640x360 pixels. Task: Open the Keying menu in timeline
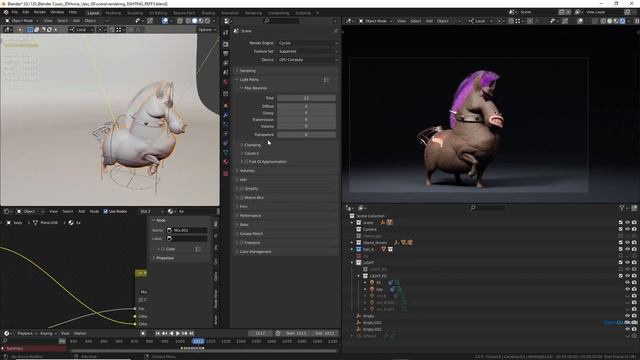coord(48,333)
